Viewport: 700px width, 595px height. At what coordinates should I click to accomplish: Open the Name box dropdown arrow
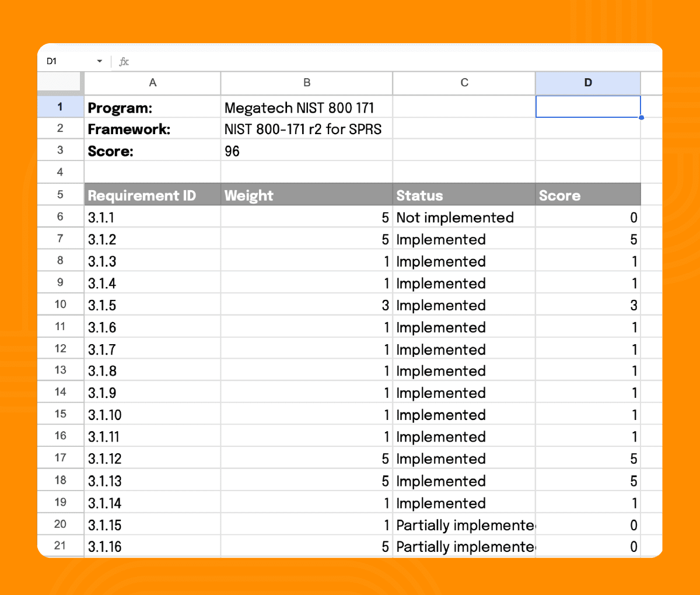click(100, 61)
